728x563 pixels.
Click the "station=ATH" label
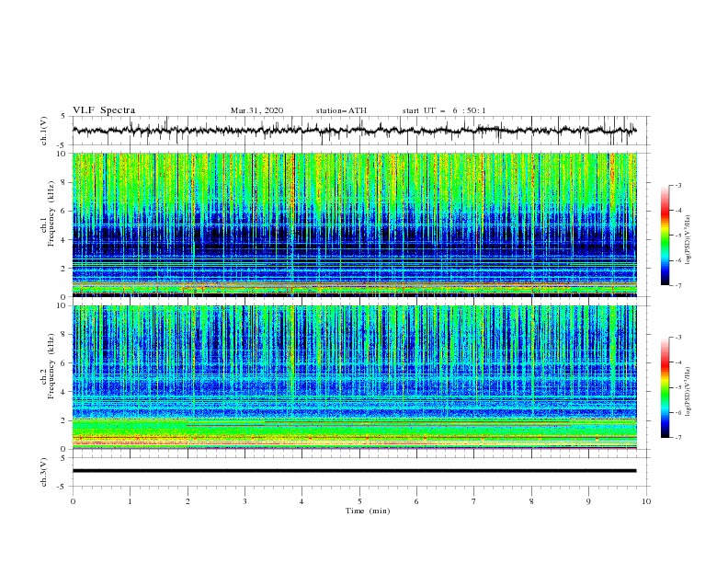pos(341,110)
